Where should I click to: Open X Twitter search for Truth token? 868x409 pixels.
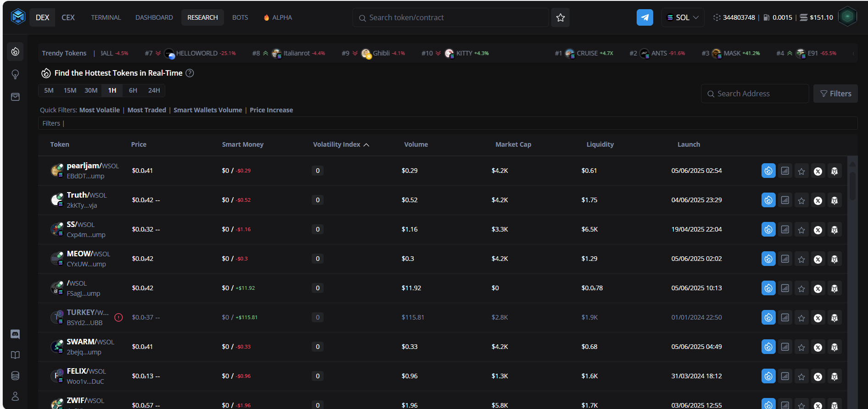click(x=818, y=200)
